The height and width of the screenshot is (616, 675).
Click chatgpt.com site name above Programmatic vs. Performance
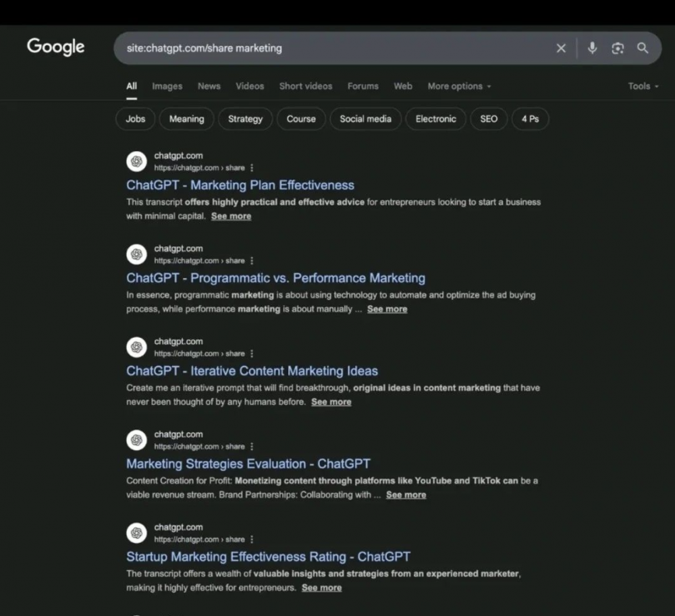pos(178,249)
